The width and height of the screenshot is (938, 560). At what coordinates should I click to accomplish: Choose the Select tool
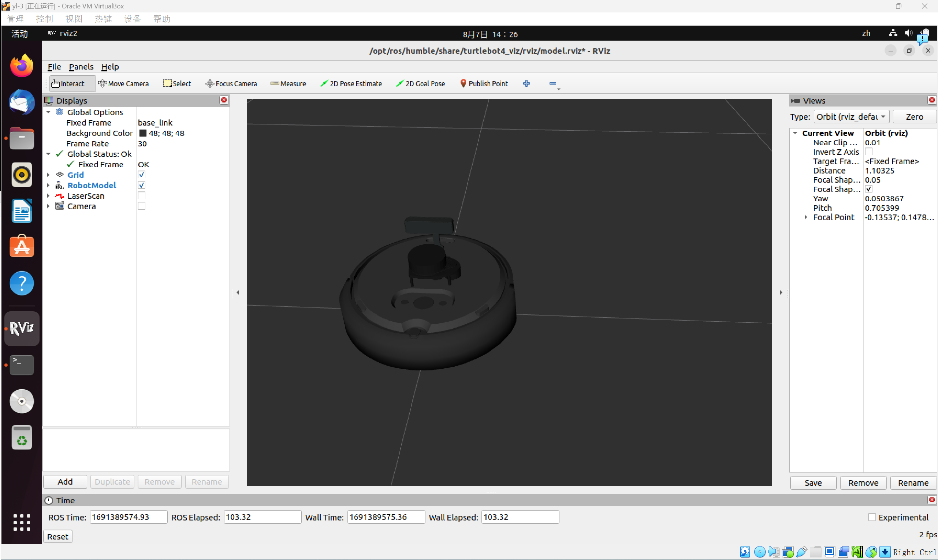[x=177, y=83]
